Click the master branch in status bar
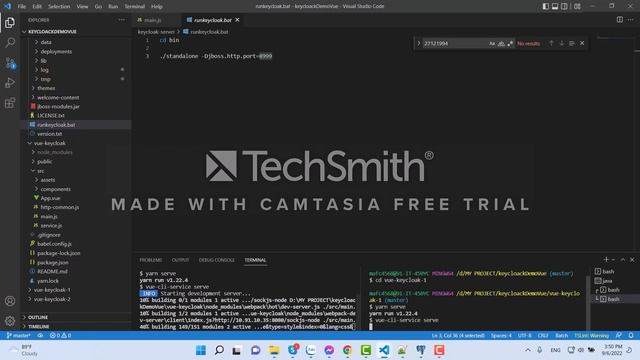This screenshot has width=640, height=360. pos(18,336)
